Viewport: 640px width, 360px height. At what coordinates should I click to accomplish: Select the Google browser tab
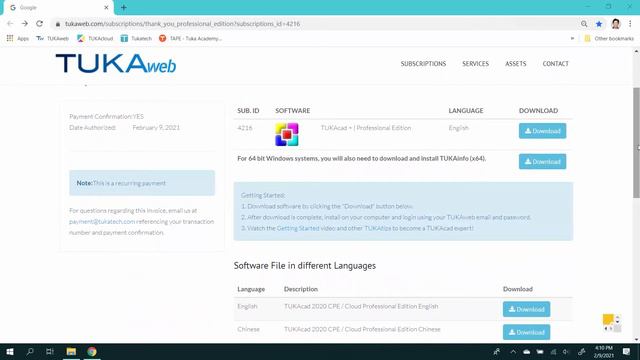[x=57, y=7]
